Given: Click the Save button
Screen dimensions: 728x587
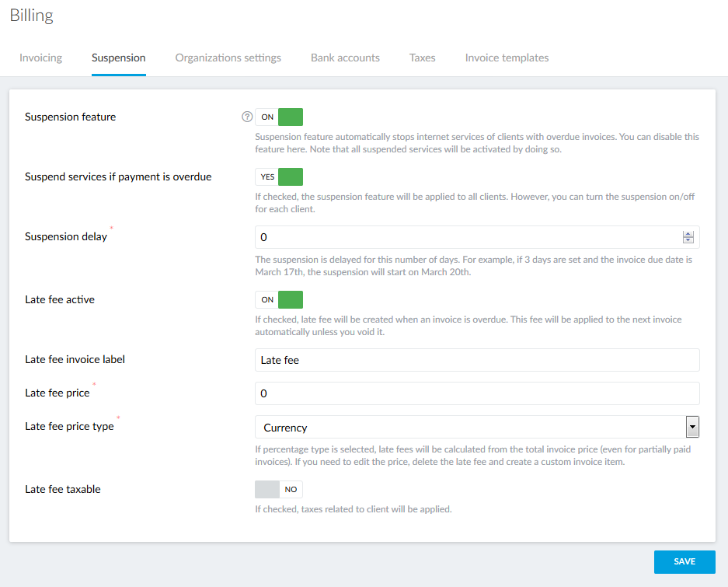Looking at the screenshot, I should coord(684,561).
